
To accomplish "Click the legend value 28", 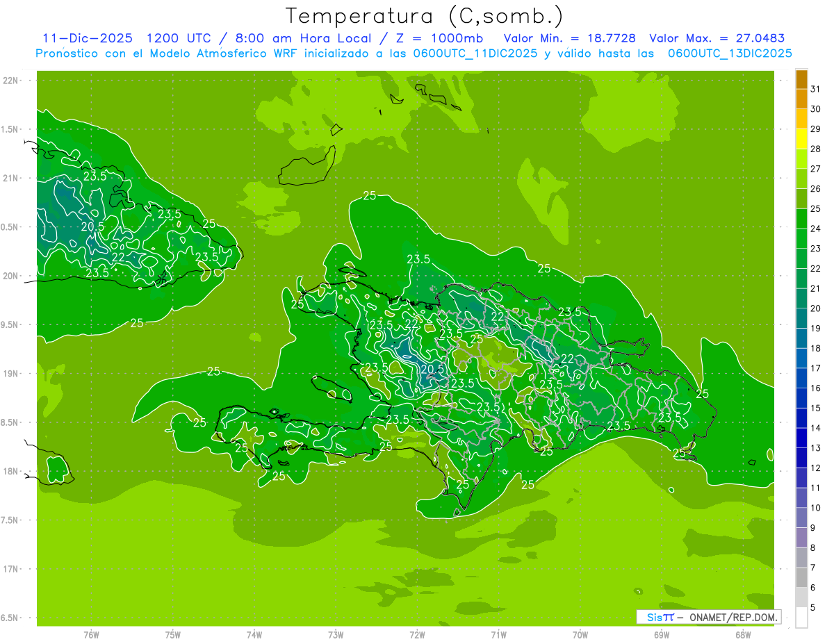I will point(816,149).
